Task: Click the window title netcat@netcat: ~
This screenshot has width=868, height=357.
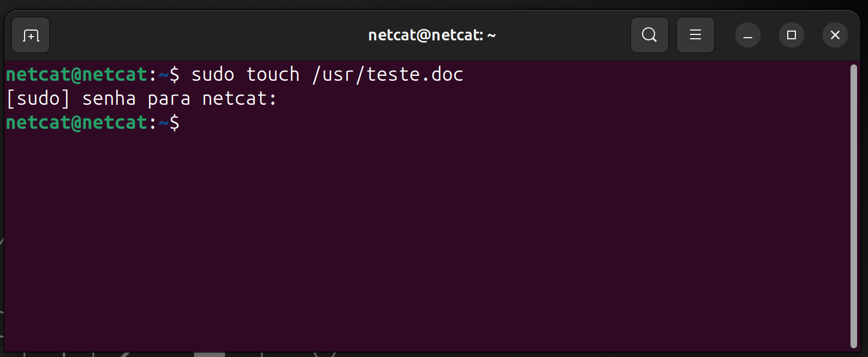Action: pos(432,35)
